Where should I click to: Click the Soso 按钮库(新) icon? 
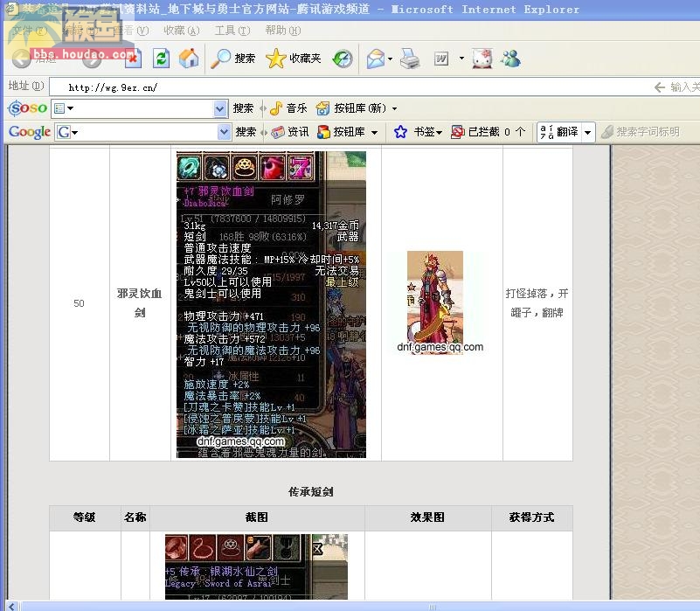pos(322,108)
